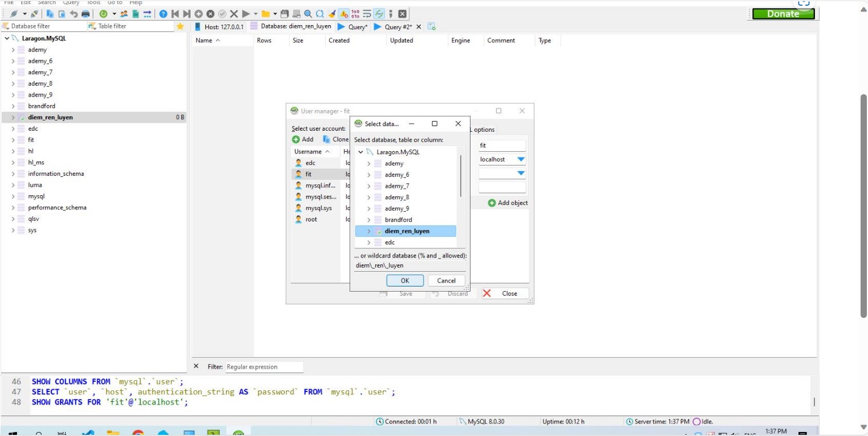This screenshot has height=436, width=868.
Task: Open User manager from the main toolbar
Action: tap(124, 14)
